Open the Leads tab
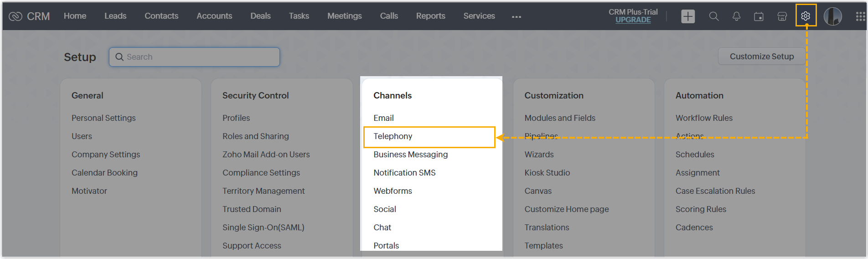 point(115,16)
